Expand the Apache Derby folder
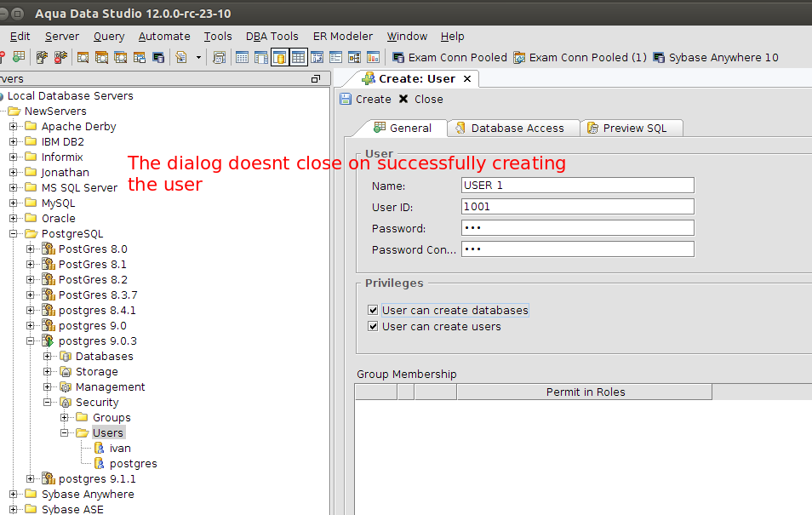812x515 pixels. tap(14, 126)
